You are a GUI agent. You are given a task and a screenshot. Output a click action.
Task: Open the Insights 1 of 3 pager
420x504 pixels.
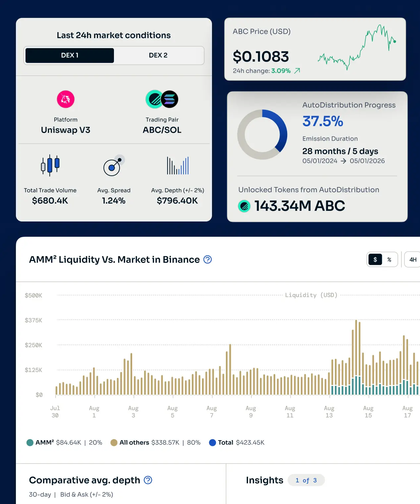(x=306, y=480)
